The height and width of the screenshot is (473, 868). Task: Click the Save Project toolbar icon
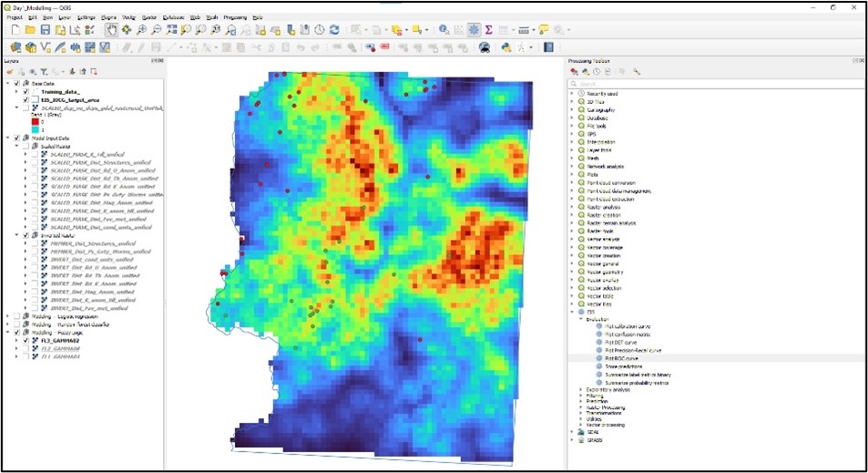pos(46,30)
